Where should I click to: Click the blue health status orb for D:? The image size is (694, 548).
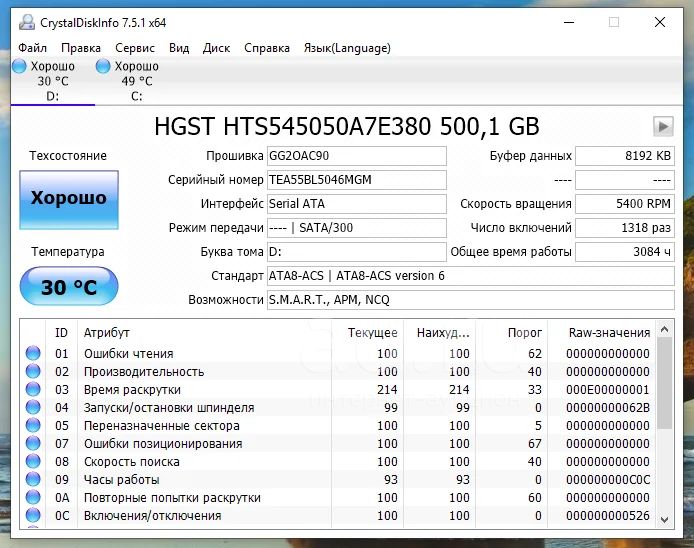tap(19, 66)
